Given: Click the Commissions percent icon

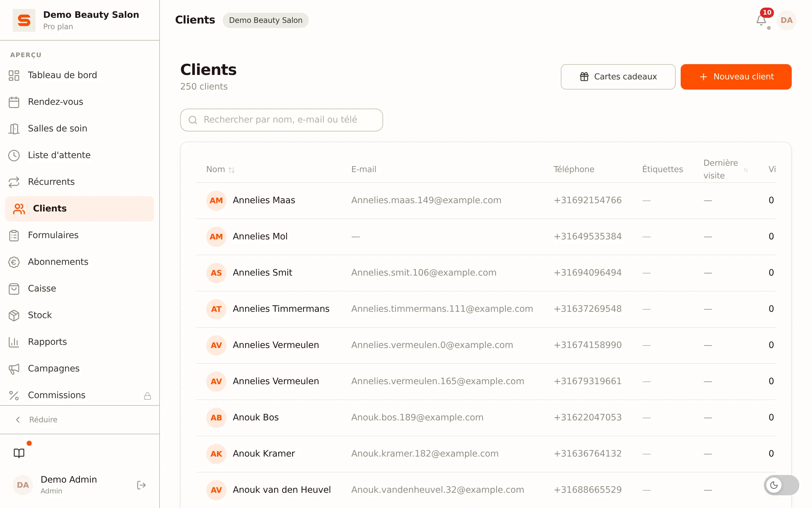Looking at the screenshot, I should (x=14, y=396).
